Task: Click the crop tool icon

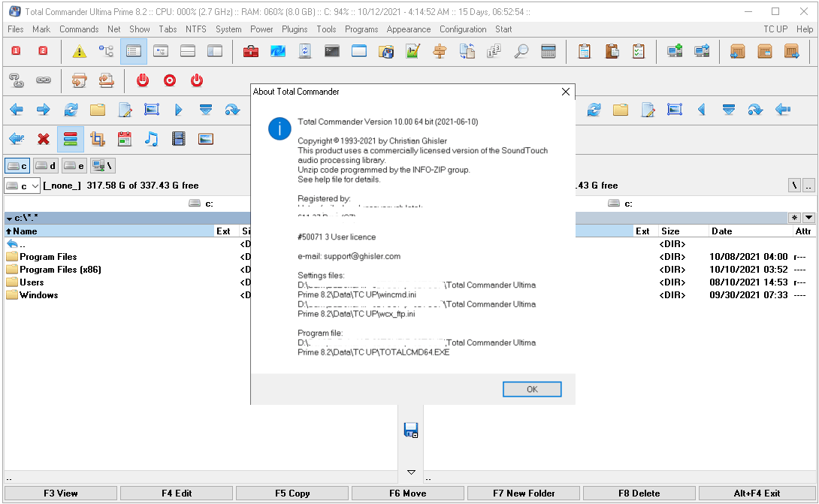Action: (x=97, y=139)
